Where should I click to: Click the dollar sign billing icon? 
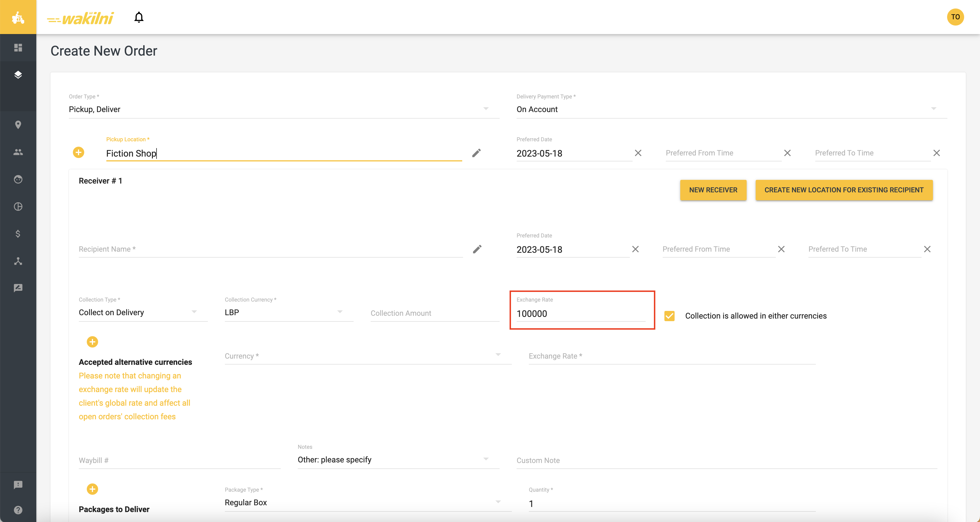[x=18, y=234]
